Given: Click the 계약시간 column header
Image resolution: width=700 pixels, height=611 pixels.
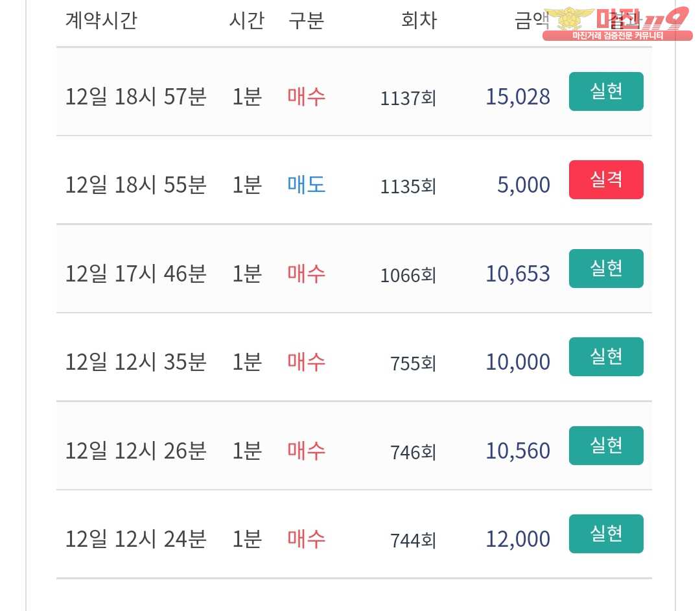Looking at the screenshot, I should pyautogui.click(x=101, y=21).
